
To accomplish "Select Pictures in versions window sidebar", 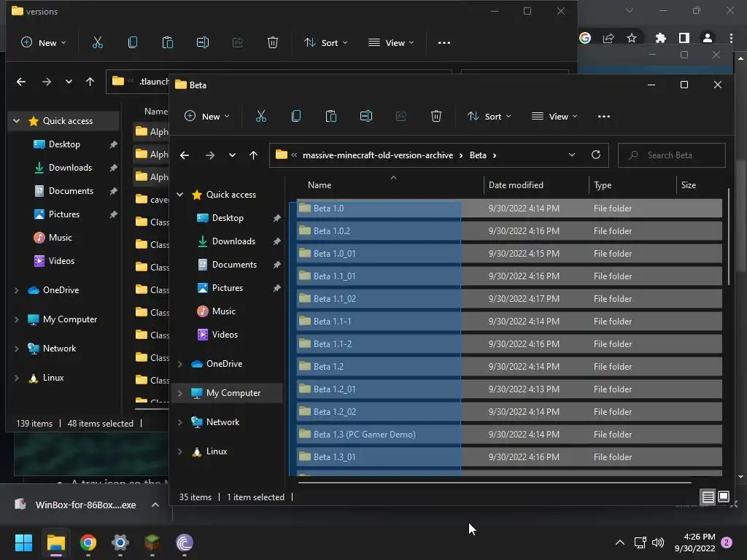I will click(x=64, y=214).
